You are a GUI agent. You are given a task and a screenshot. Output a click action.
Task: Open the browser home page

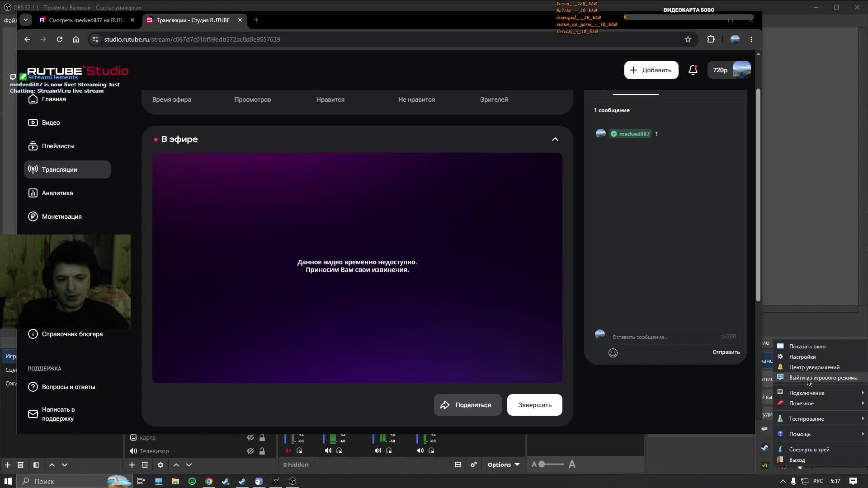[76, 39]
